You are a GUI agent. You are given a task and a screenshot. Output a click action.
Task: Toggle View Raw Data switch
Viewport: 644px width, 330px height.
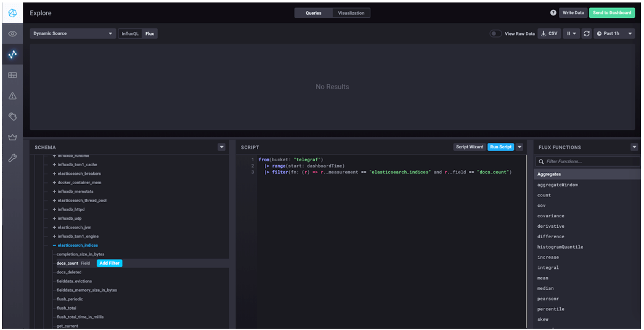(x=495, y=34)
